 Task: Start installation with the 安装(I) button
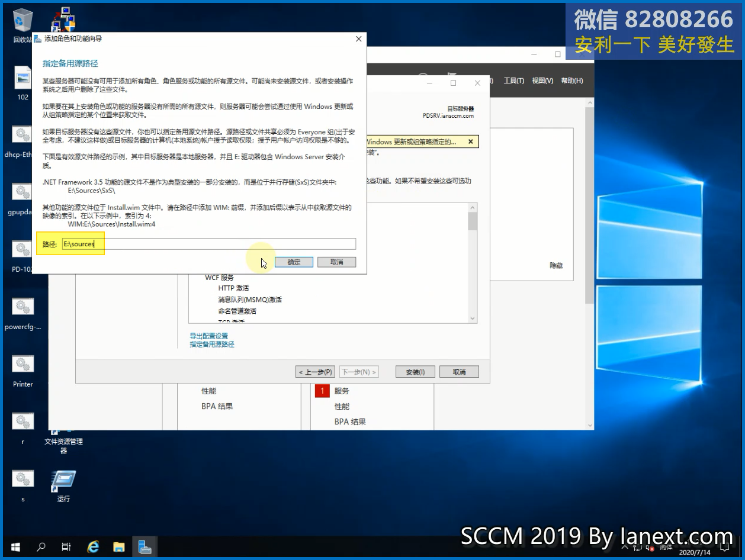click(x=415, y=372)
